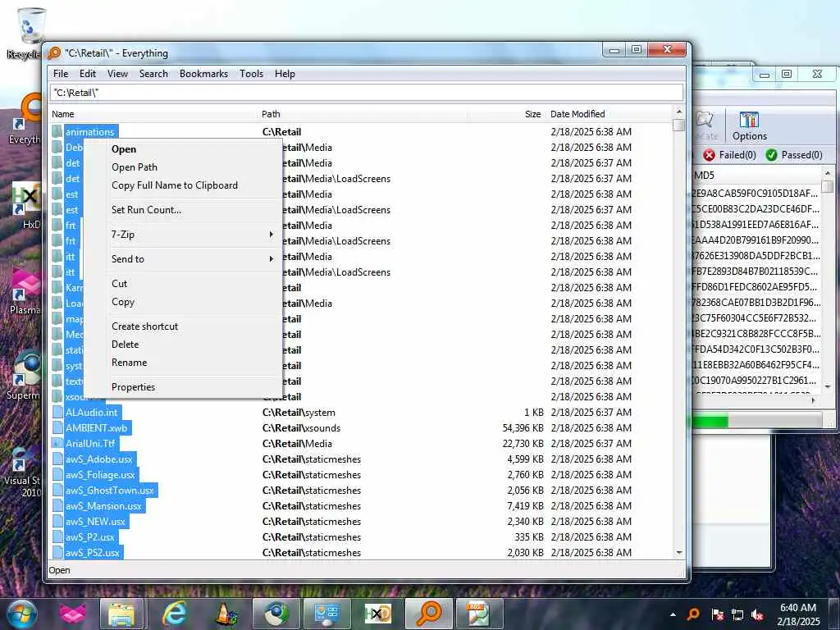Click the Everything tray icon near the clock
Viewport: 840px width, 630px height.
coord(693,614)
